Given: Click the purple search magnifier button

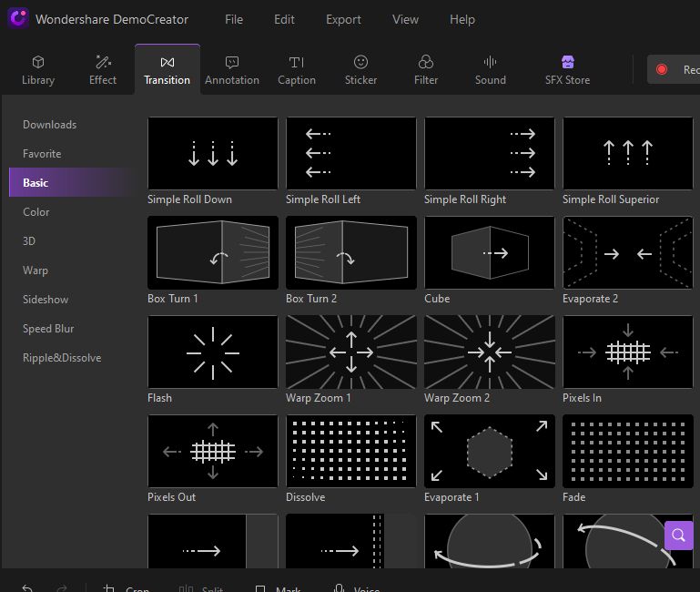Looking at the screenshot, I should click(x=678, y=535).
